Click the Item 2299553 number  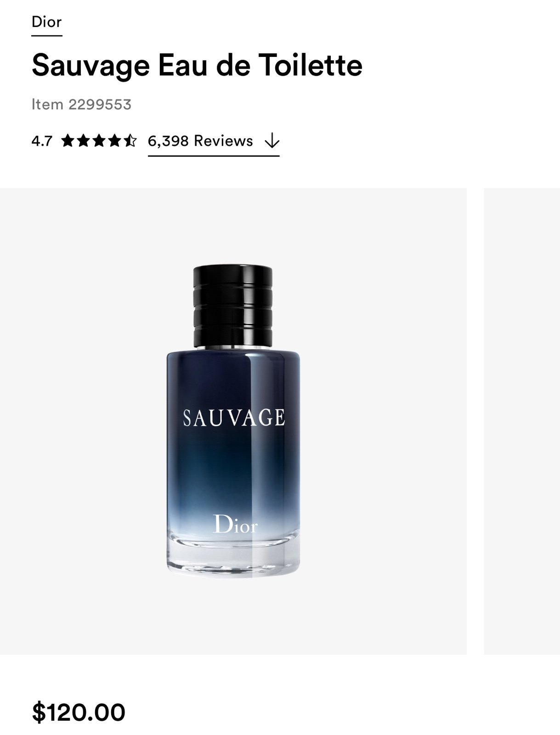[x=81, y=104]
